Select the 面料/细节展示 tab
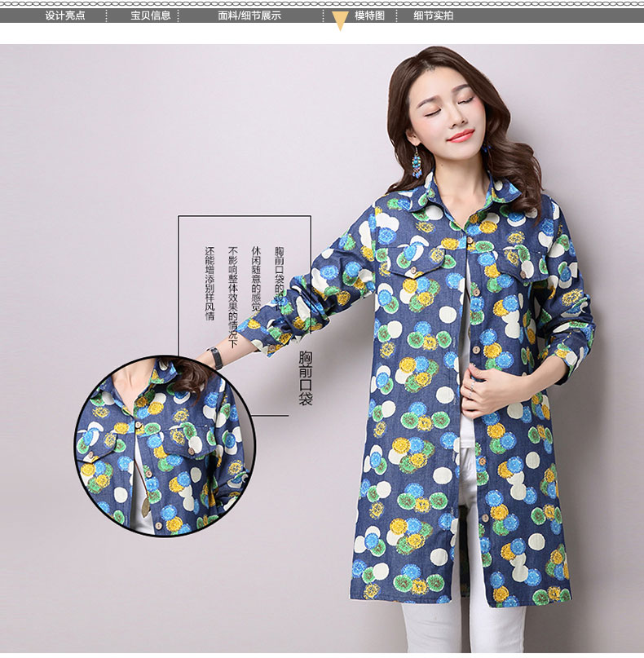This screenshot has width=644, height=658. click(x=249, y=15)
